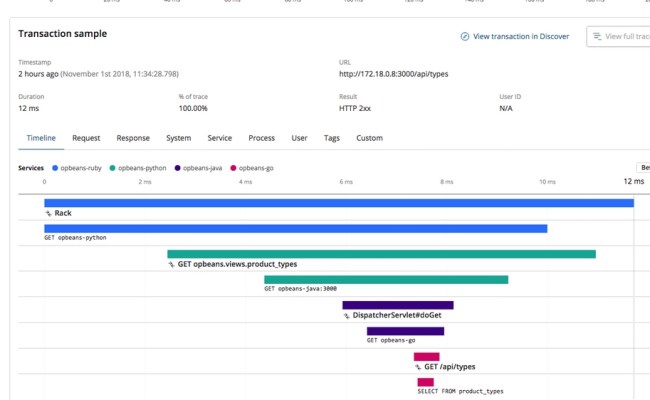650x400 pixels.
Task: Click the opbeans-python legend label
Action: [x=142, y=168]
